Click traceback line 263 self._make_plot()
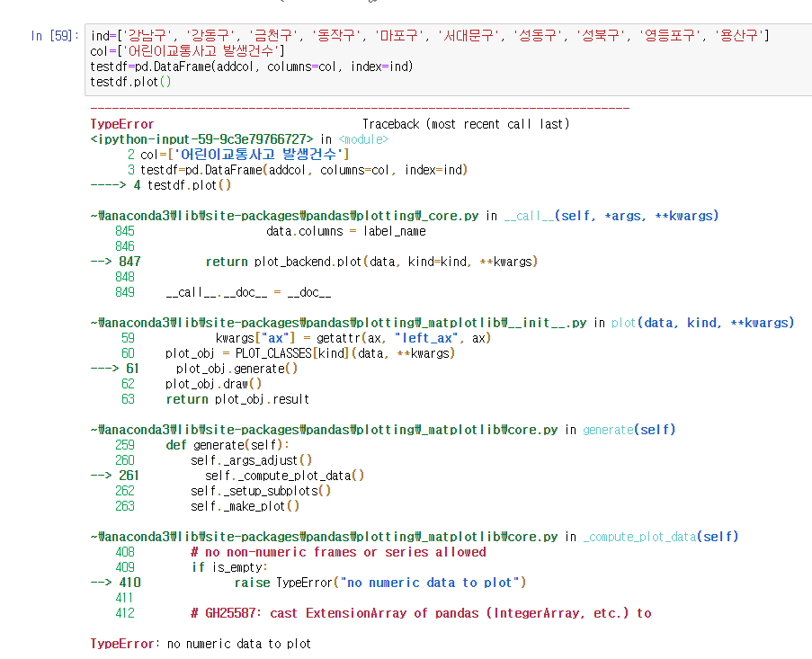This screenshot has width=812, height=659. [207, 506]
